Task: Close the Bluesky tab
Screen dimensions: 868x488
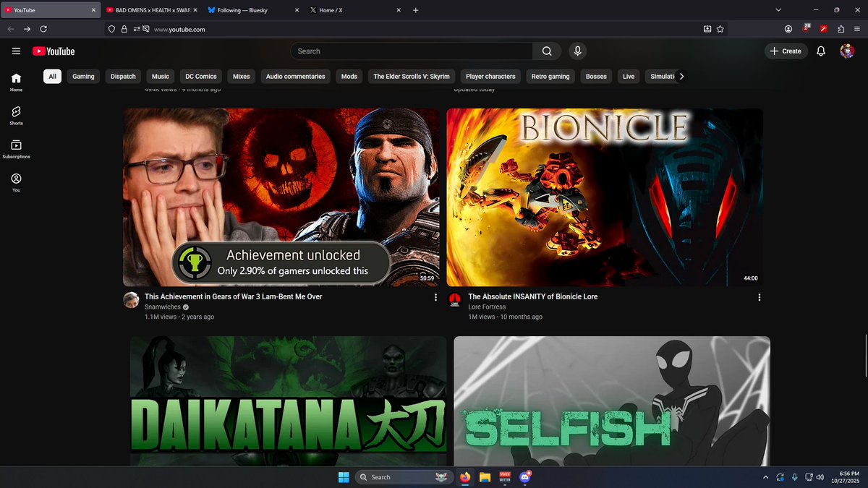Action: [297, 10]
